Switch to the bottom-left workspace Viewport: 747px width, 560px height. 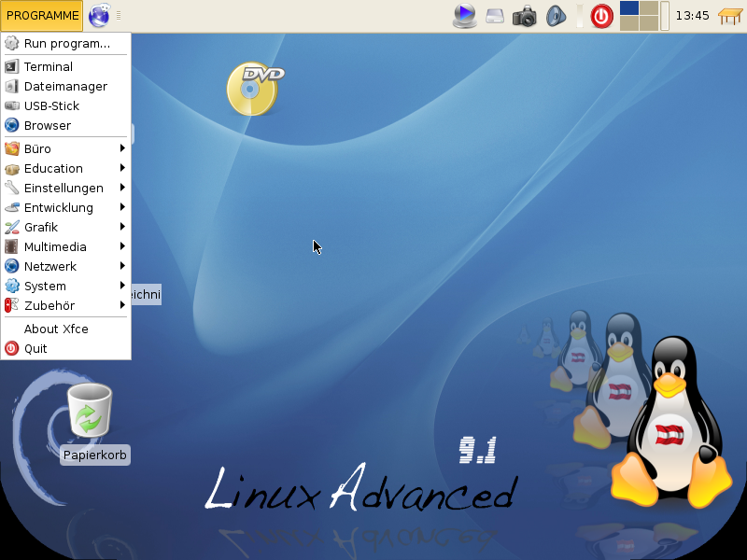629,23
